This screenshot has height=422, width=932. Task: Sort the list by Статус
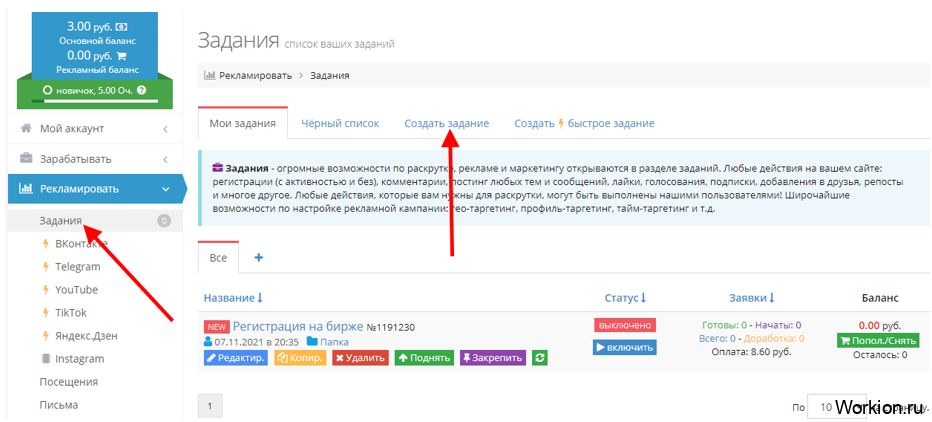(x=625, y=298)
